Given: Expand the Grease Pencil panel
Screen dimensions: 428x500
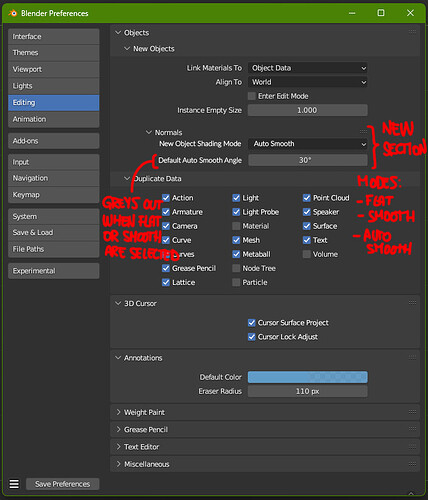Looking at the screenshot, I should tap(118, 430).
